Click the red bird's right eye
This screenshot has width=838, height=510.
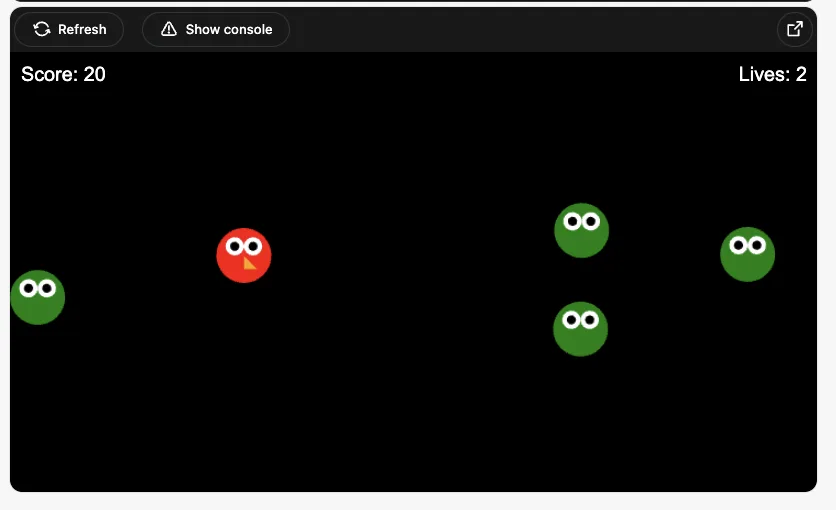[253, 245]
